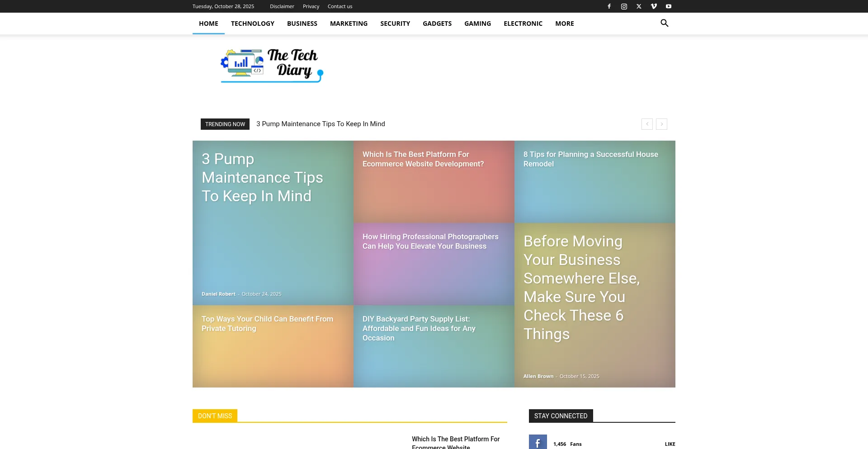Expand the More navigation menu
The width and height of the screenshot is (868, 449).
pyautogui.click(x=564, y=24)
